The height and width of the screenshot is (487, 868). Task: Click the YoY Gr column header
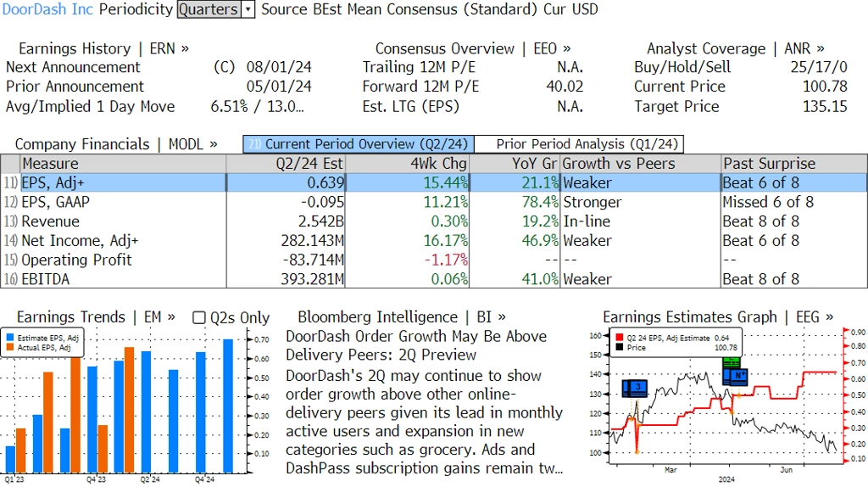point(515,164)
